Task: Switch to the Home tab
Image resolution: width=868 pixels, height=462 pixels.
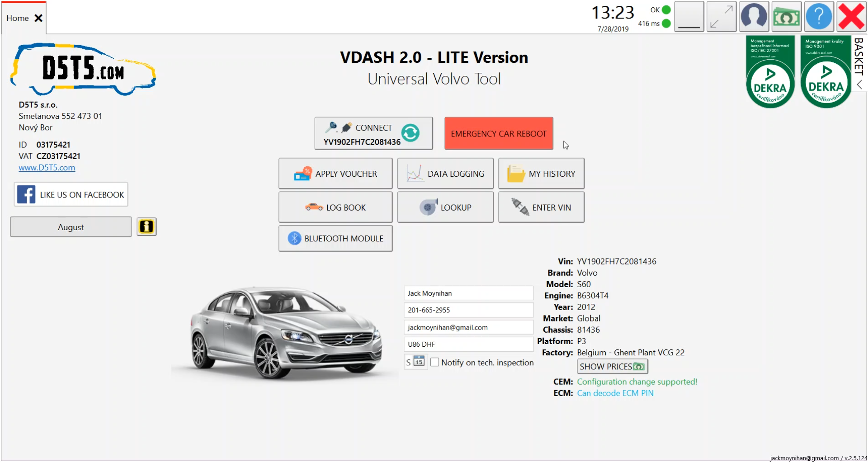Action: [18, 18]
